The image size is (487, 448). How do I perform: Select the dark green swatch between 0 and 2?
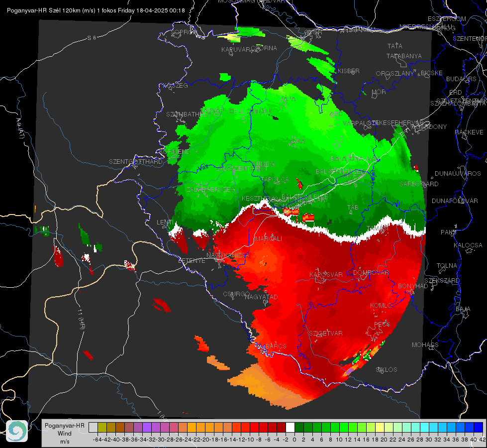[299, 428]
